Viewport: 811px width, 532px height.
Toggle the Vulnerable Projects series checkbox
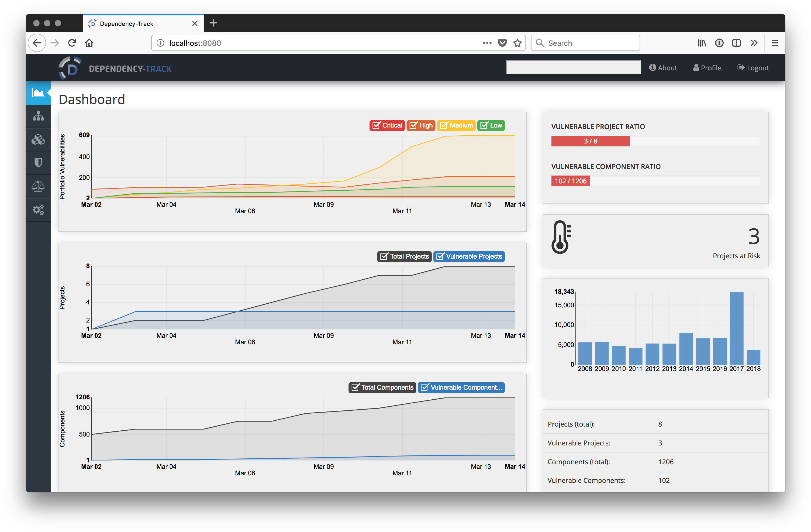coord(469,256)
